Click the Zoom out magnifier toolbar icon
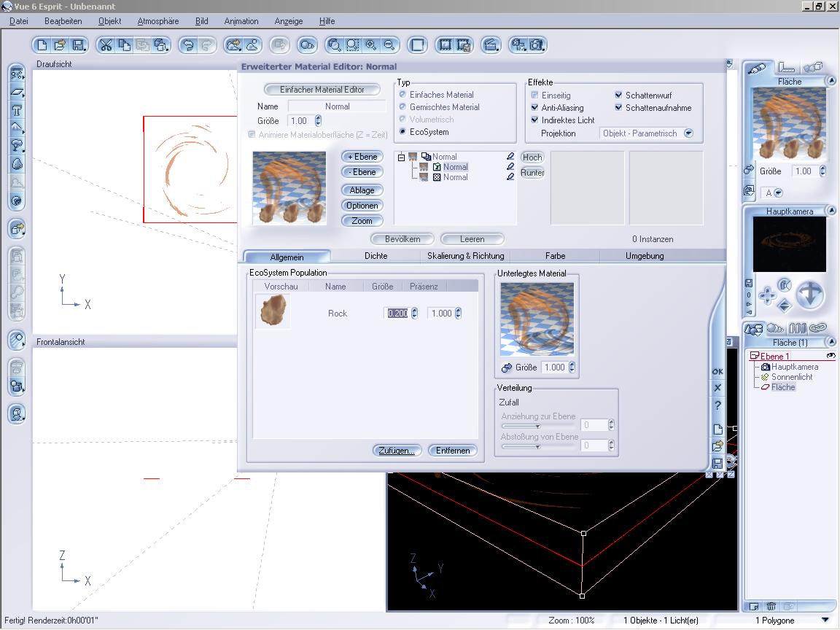840x630 pixels. [389, 45]
